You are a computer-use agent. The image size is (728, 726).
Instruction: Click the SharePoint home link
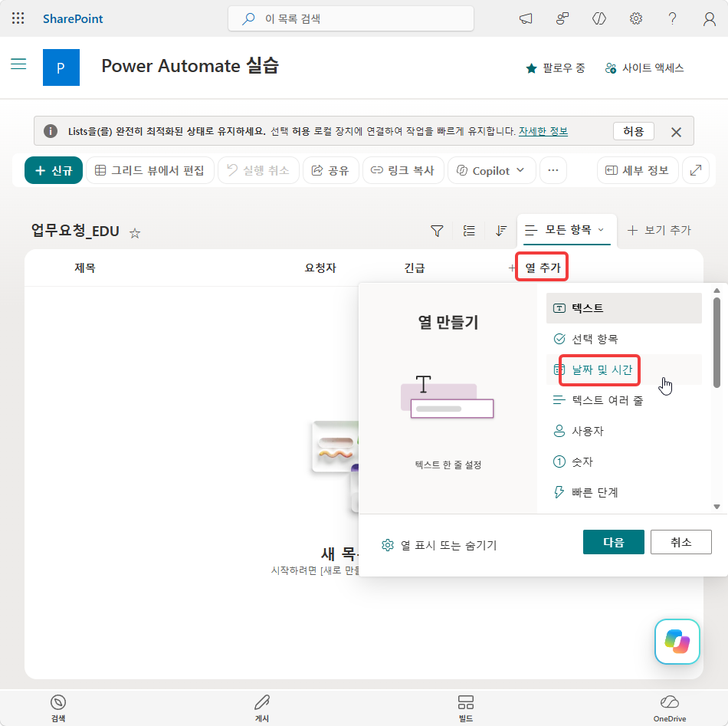73,18
